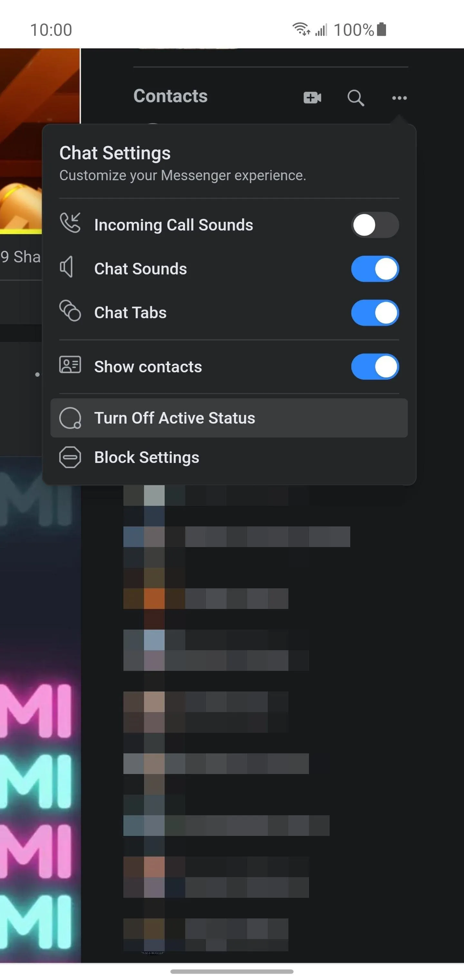Image resolution: width=464 pixels, height=980 pixels.
Task: Open Block Settings from the menu
Action: click(229, 457)
